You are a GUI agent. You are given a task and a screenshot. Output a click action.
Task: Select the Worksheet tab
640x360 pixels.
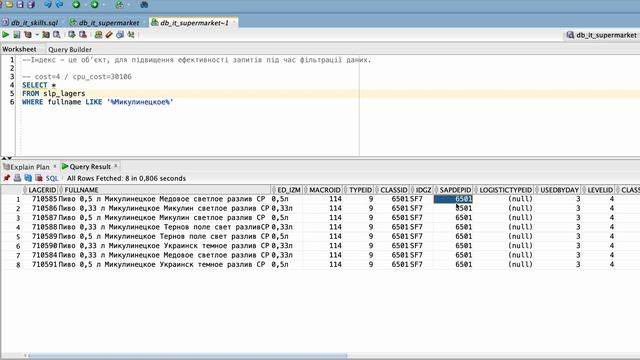click(x=19, y=49)
